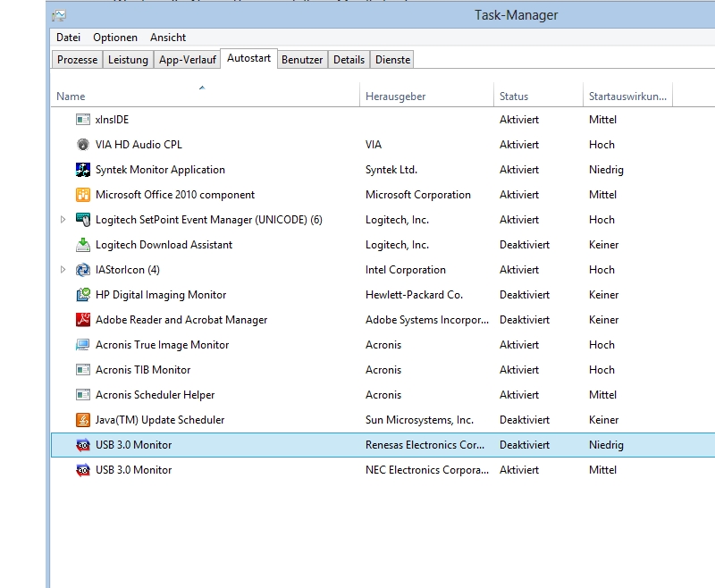Click the Acronis TIB Monitor icon
This screenshot has height=588, width=715.
[82, 370]
